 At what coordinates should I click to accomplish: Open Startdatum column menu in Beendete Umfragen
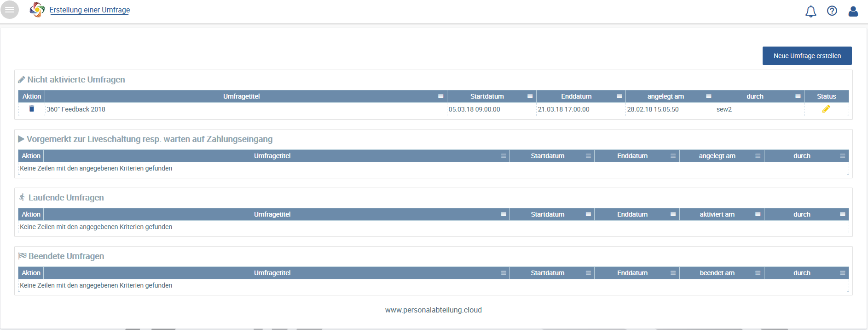tap(588, 273)
